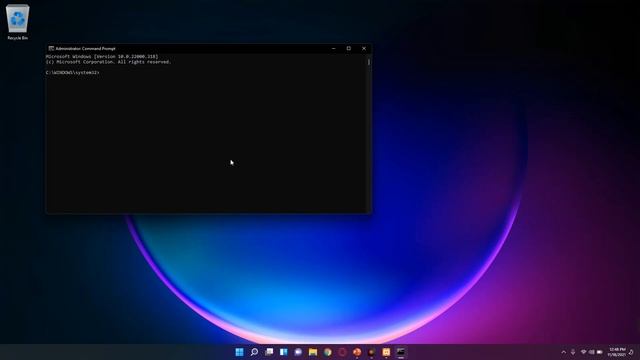Image resolution: width=640 pixels, height=360 pixels.
Task: Click the C:\WINDOWS\system32> prompt line
Action: (x=73, y=73)
